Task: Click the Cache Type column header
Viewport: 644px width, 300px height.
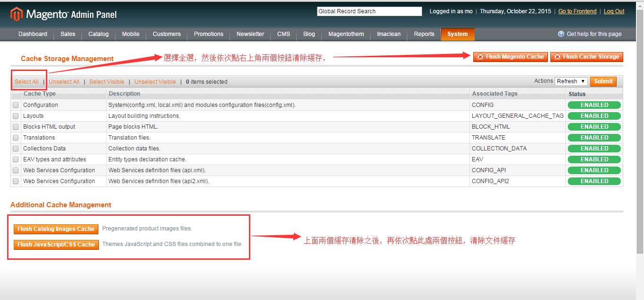Action: 63,94
